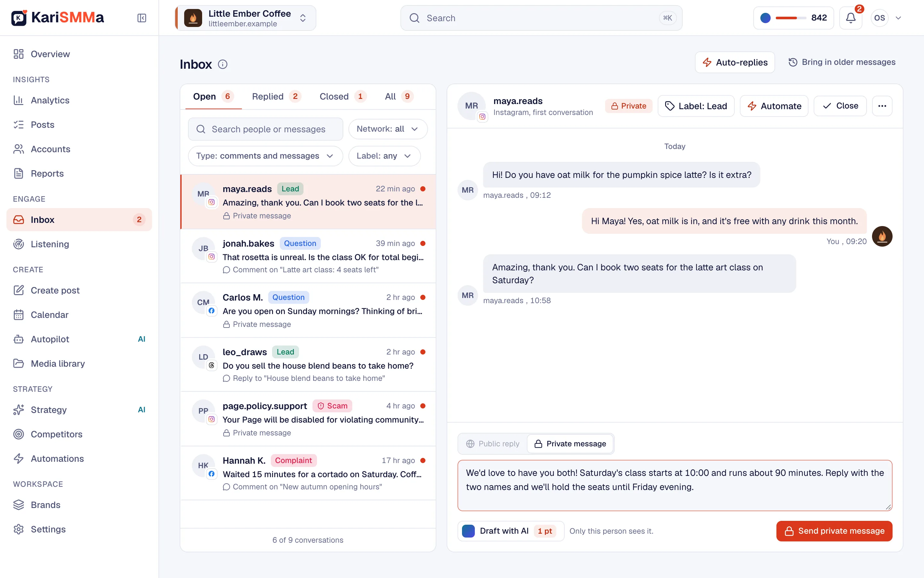Click the Question label on jonah.bakes
Viewport: 924px width, 578px height.
pyautogui.click(x=300, y=243)
